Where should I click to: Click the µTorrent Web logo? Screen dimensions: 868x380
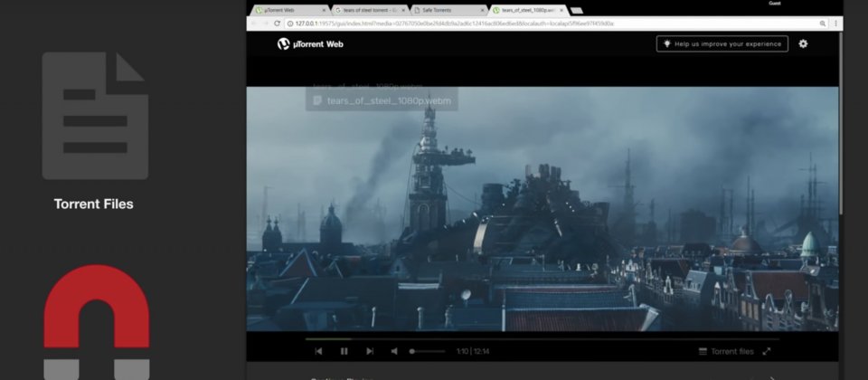pos(310,43)
